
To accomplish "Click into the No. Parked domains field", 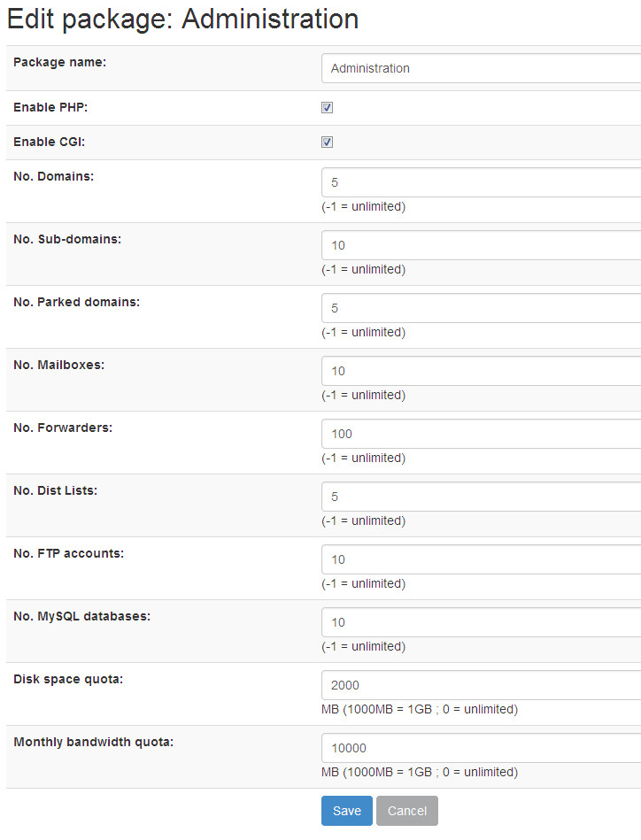I will [482, 307].
